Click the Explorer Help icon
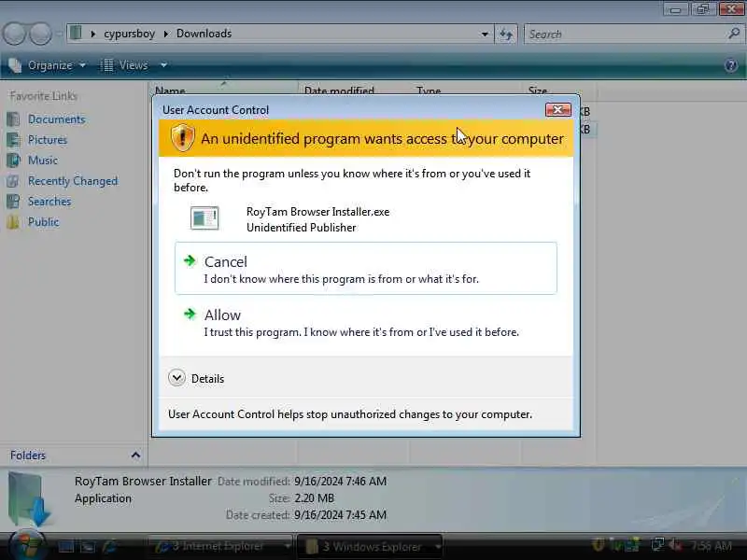 click(x=731, y=65)
